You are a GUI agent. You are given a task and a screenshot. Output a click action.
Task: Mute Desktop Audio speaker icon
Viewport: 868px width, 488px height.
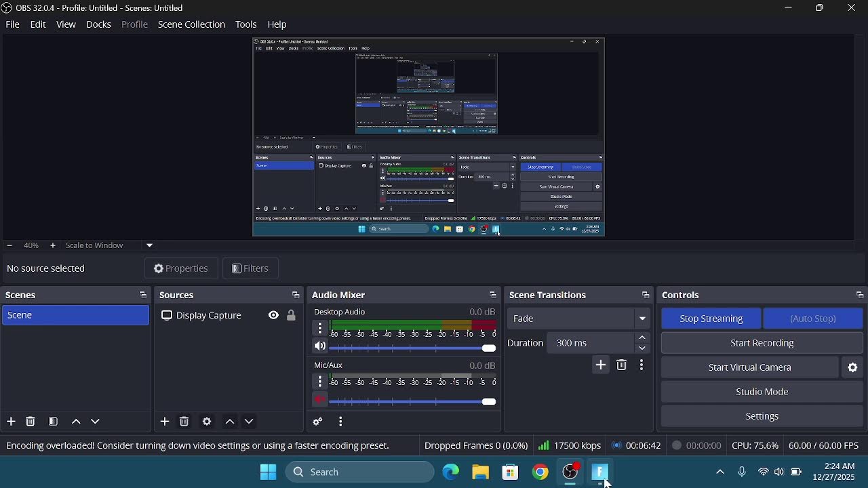pyautogui.click(x=320, y=346)
